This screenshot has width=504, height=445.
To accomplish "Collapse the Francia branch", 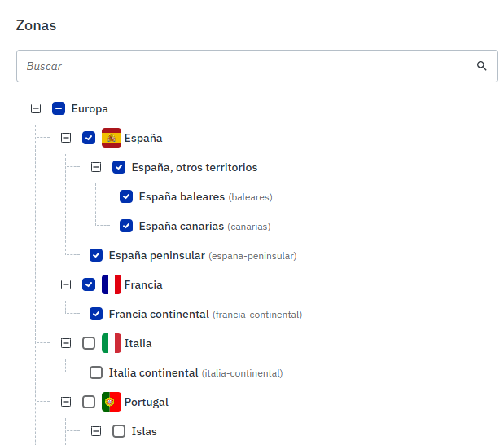I will [x=66, y=284].
